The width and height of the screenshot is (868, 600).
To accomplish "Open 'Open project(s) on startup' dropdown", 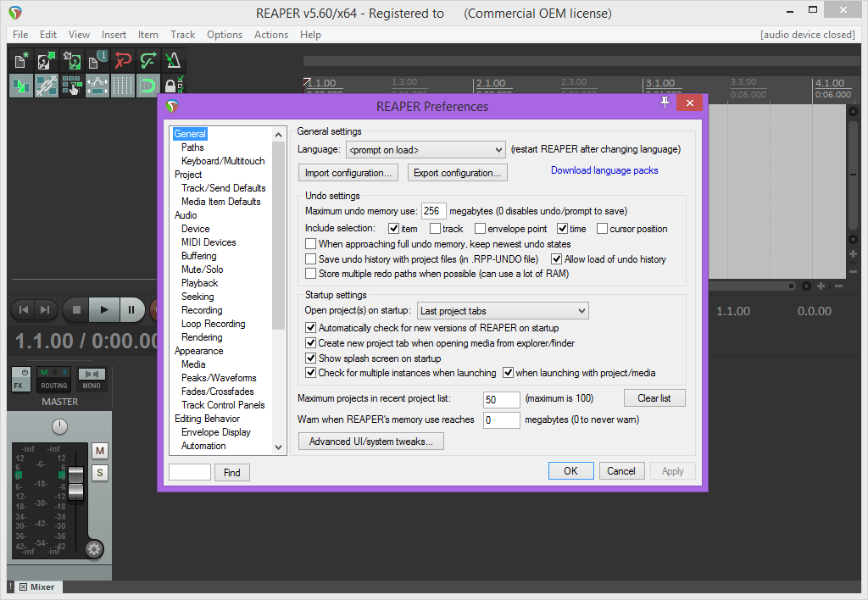I will coord(503,311).
